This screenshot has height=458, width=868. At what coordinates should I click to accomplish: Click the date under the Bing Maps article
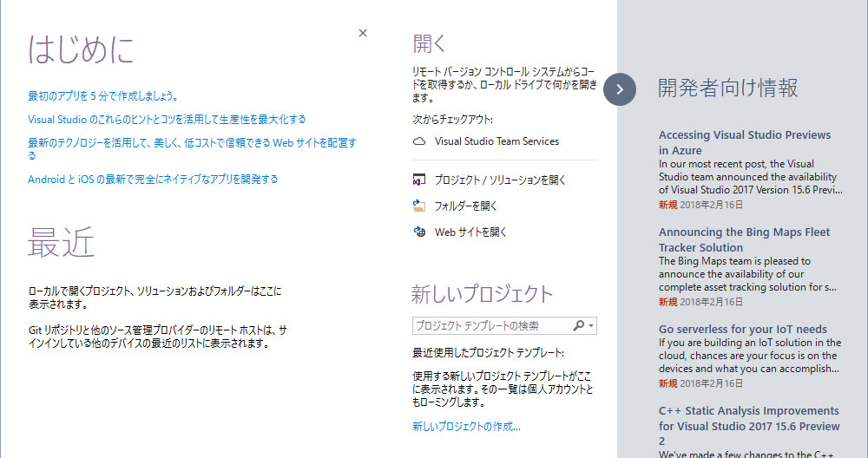(x=711, y=302)
